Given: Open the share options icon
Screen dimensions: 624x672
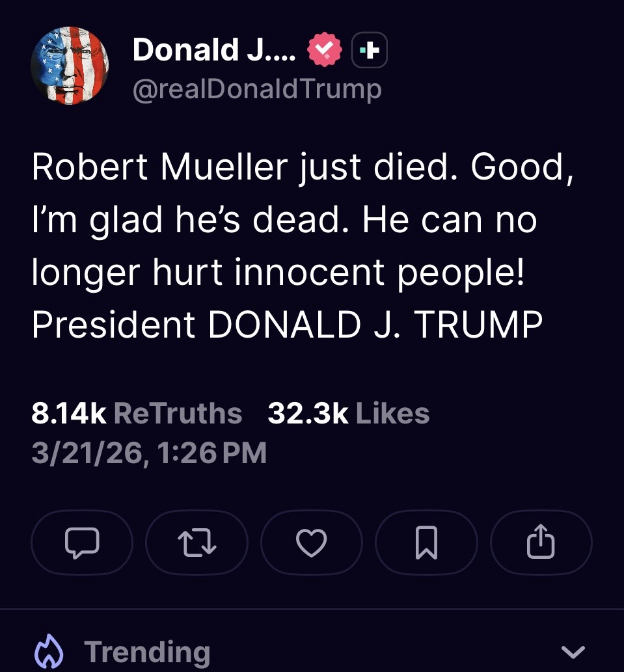Looking at the screenshot, I should [x=541, y=543].
